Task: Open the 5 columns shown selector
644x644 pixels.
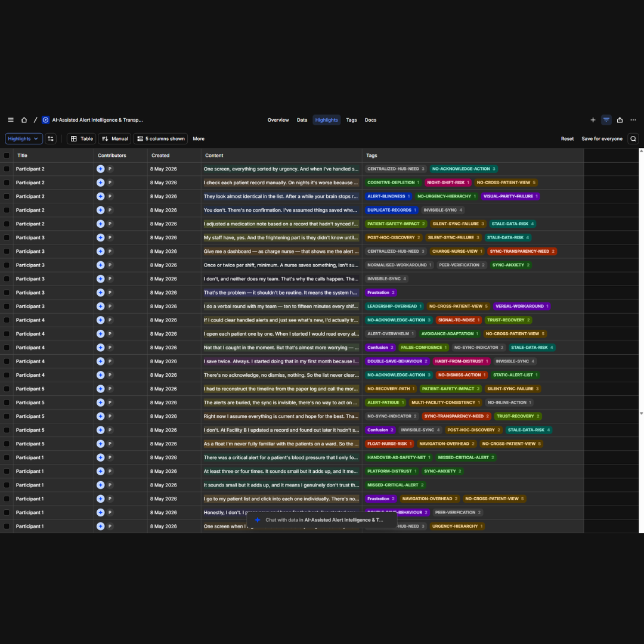Action: (160, 139)
